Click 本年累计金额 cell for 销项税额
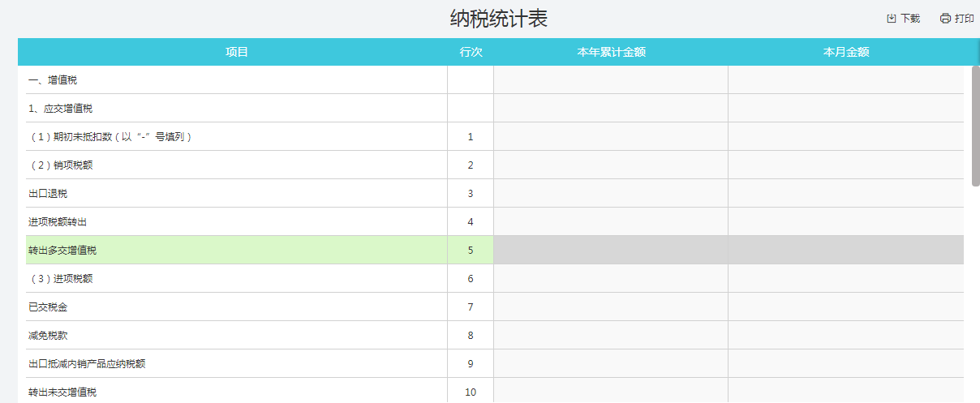This screenshot has width=980, height=403. (x=611, y=165)
